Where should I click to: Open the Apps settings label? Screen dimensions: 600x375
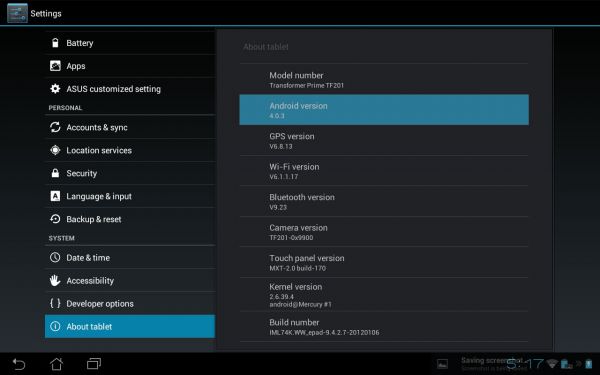[x=76, y=66]
